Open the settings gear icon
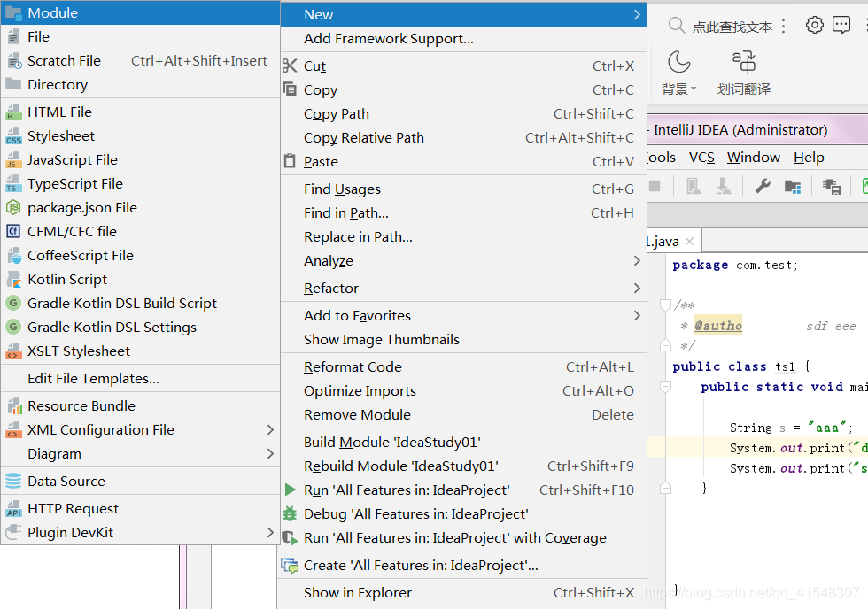The height and width of the screenshot is (609, 868). coord(814,25)
